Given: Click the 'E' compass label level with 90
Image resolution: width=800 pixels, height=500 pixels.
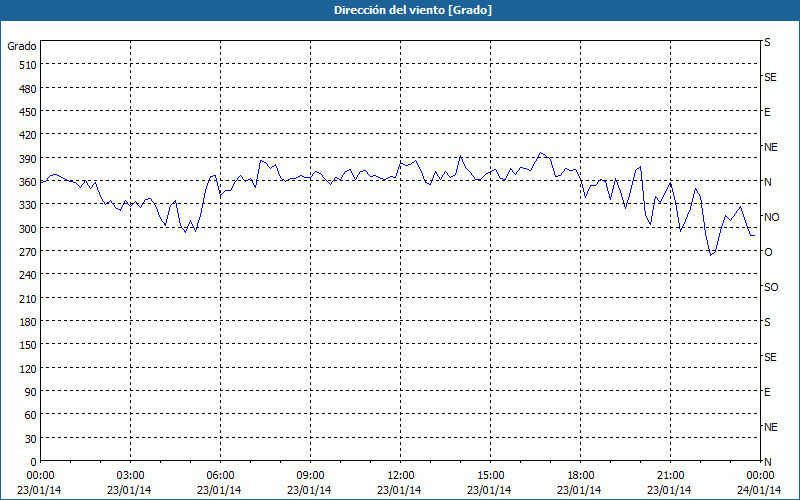Looking at the screenshot, I should 767,392.
